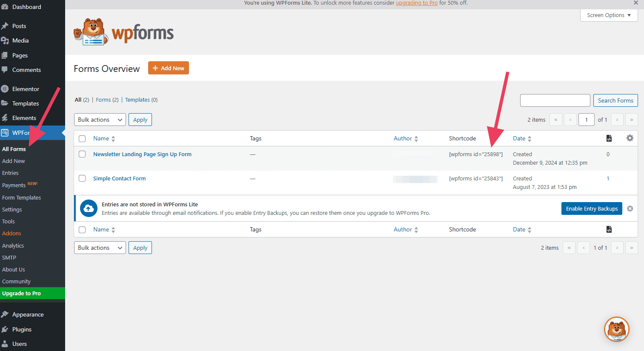Dismiss the WPForms Lite top banner
The width and height of the screenshot is (644, 351).
[x=635, y=3]
